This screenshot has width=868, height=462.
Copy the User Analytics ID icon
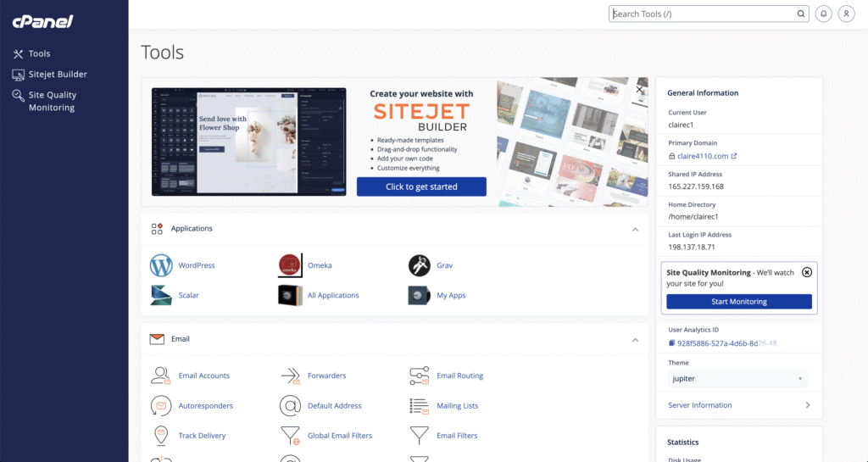671,343
